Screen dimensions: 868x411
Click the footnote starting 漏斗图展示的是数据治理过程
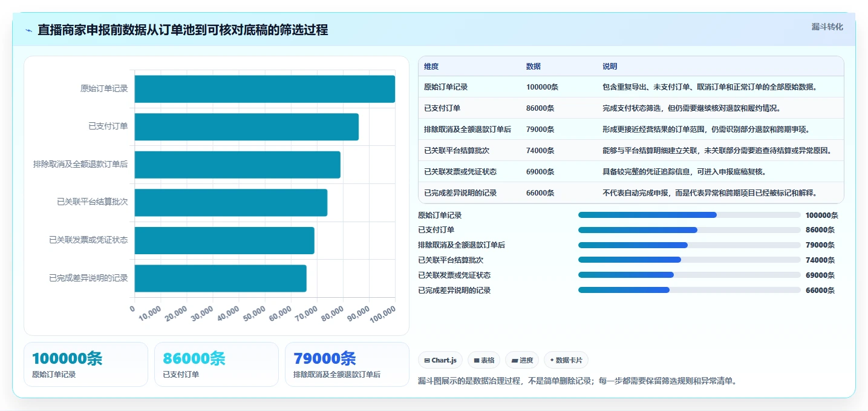point(577,381)
